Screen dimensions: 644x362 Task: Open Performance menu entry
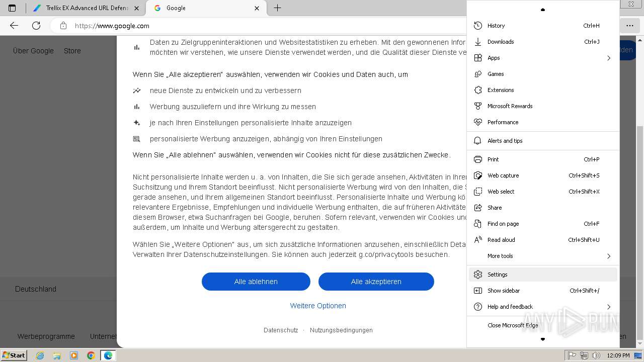(x=543, y=122)
